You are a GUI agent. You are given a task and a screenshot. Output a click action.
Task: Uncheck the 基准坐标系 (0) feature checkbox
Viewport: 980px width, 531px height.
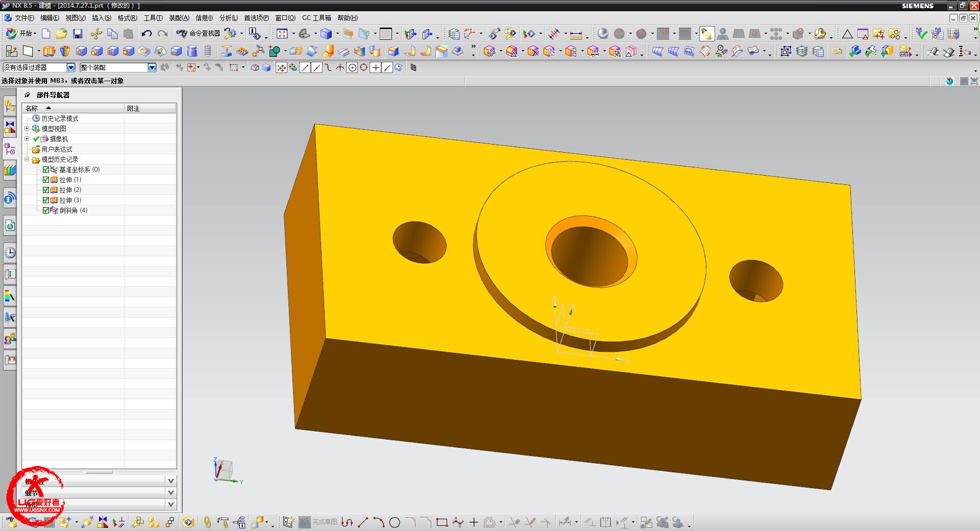coord(46,170)
